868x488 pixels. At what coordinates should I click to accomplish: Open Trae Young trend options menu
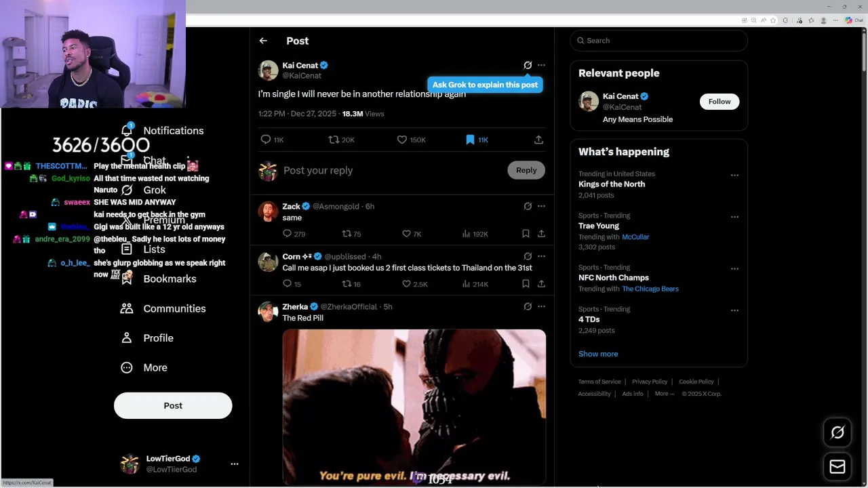point(734,217)
